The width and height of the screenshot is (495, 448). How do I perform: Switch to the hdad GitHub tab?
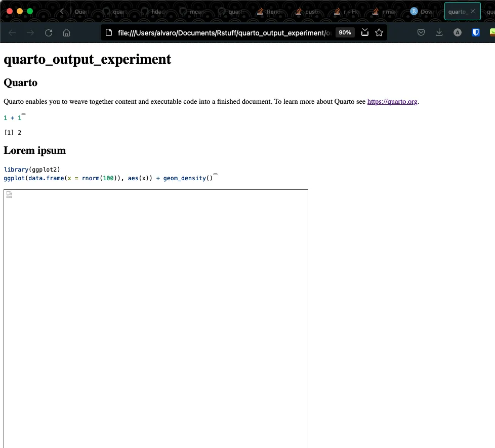(155, 12)
